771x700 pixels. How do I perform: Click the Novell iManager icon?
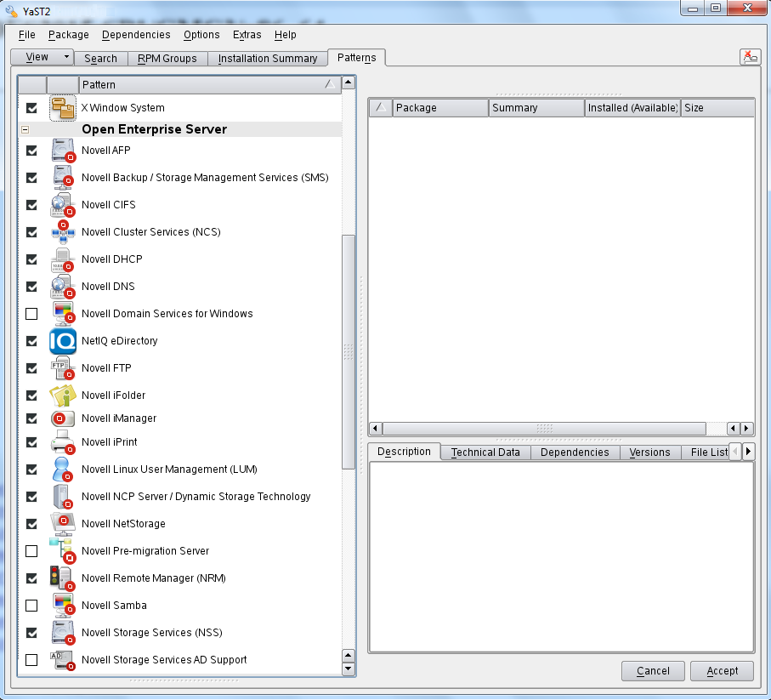[x=63, y=418]
